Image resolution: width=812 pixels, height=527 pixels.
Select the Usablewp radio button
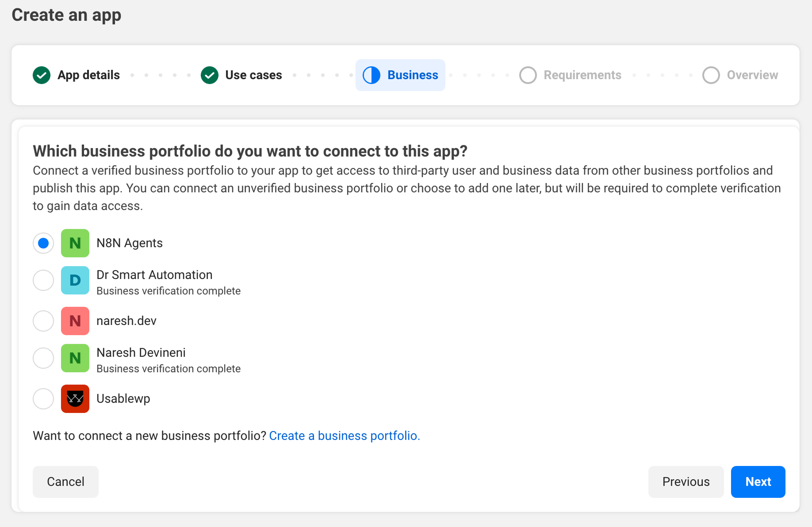pyautogui.click(x=43, y=399)
